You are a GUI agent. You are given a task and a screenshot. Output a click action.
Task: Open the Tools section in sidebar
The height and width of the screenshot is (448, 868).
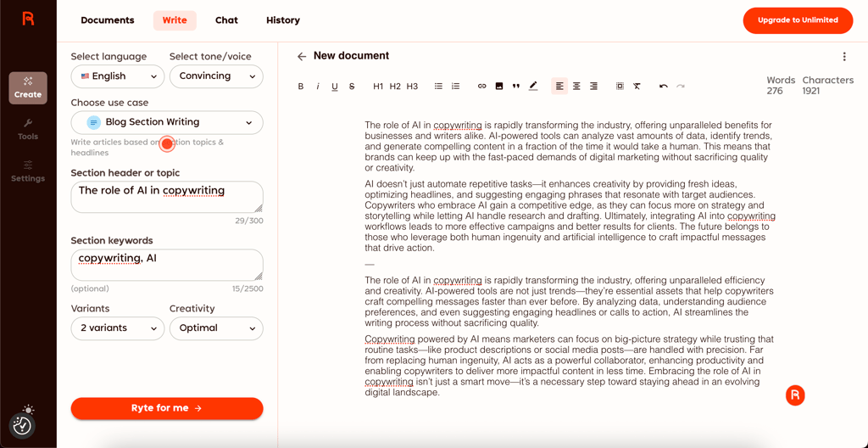pyautogui.click(x=28, y=129)
